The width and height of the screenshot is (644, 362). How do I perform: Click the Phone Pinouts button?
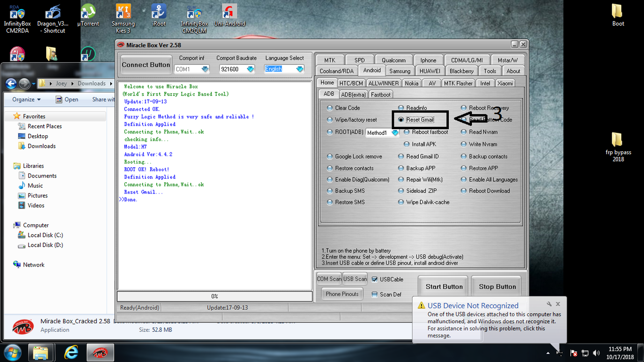click(x=342, y=294)
